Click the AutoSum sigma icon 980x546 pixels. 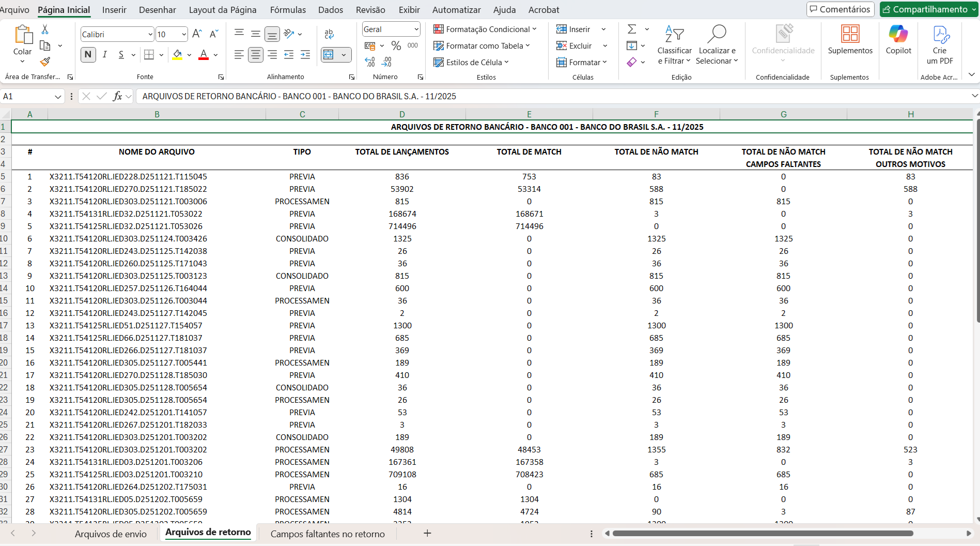(x=631, y=29)
